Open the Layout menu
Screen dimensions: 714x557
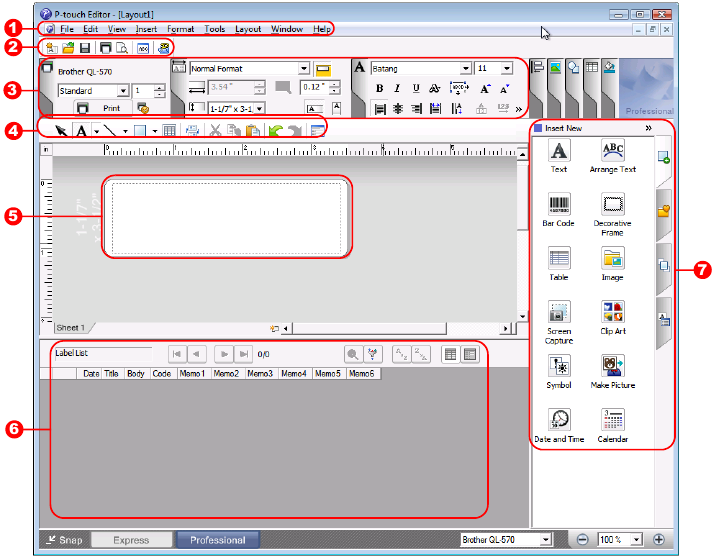pyautogui.click(x=248, y=29)
